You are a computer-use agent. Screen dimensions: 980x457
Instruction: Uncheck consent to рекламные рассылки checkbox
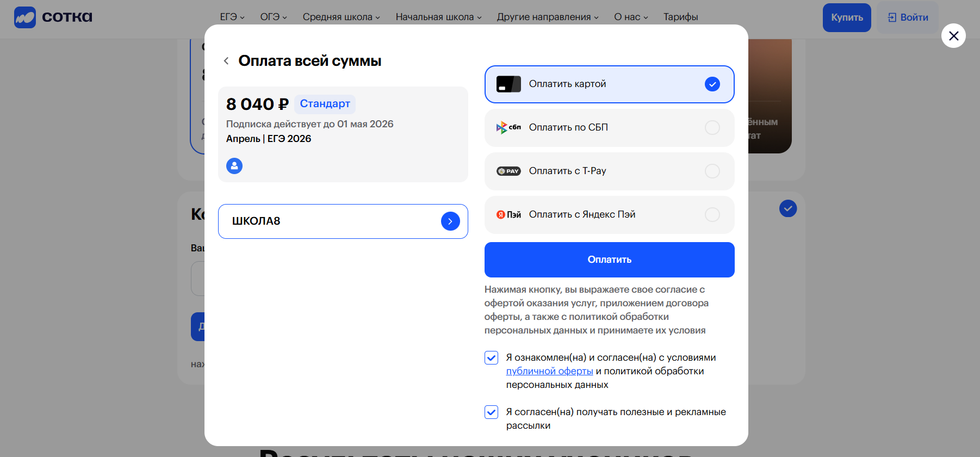coord(491,412)
